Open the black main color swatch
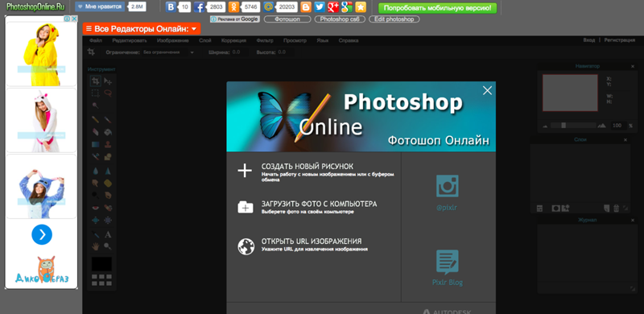The image size is (644, 314). [x=102, y=264]
